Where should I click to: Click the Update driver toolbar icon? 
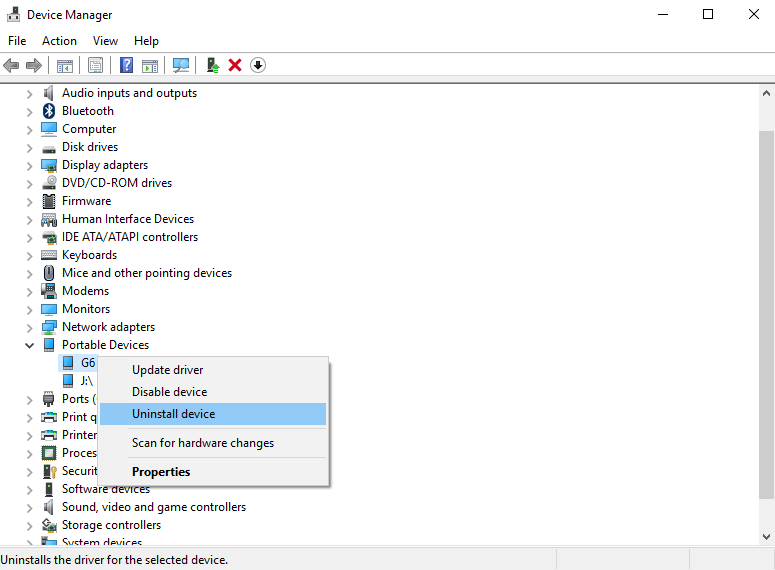(212, 65)
